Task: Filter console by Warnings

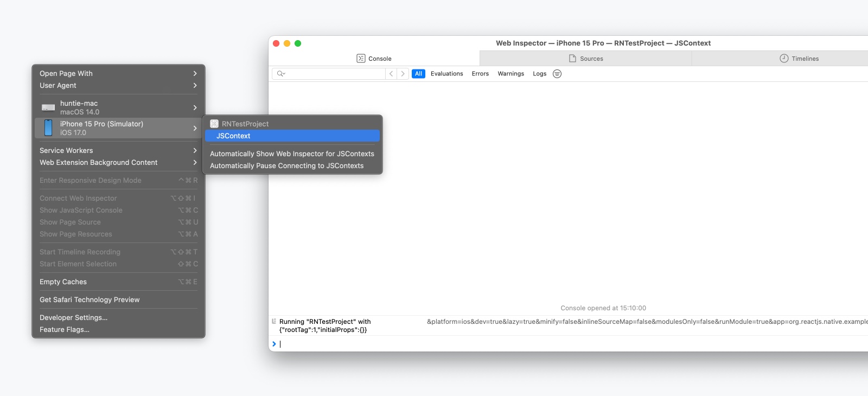Action: click(x=510, y=74)
